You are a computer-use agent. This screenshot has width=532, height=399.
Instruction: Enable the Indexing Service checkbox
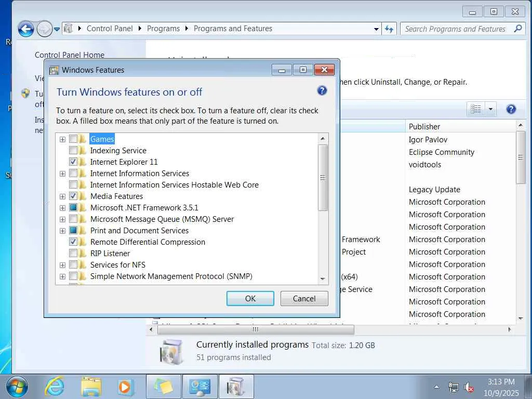click(73, 150)
